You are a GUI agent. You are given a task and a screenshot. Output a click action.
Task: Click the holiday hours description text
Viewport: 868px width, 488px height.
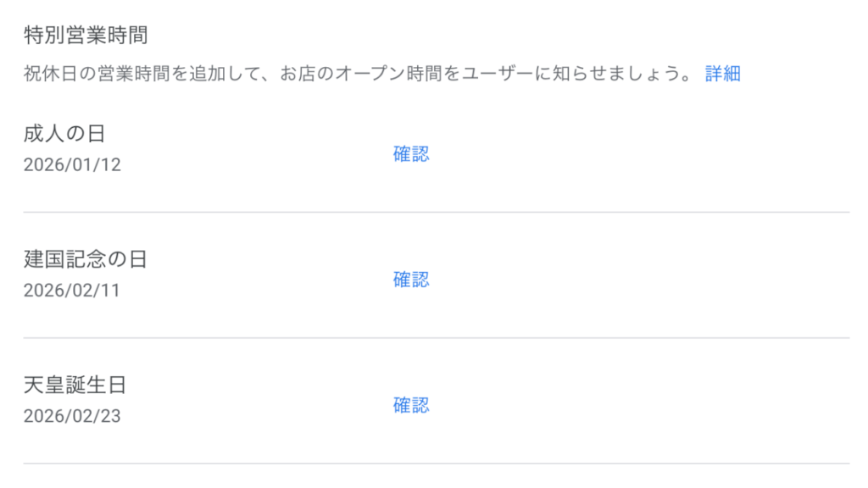356,75
